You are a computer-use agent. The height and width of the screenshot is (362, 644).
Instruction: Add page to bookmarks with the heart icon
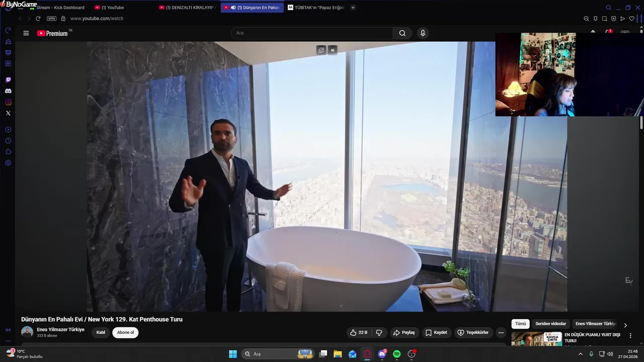pos(631,19)
